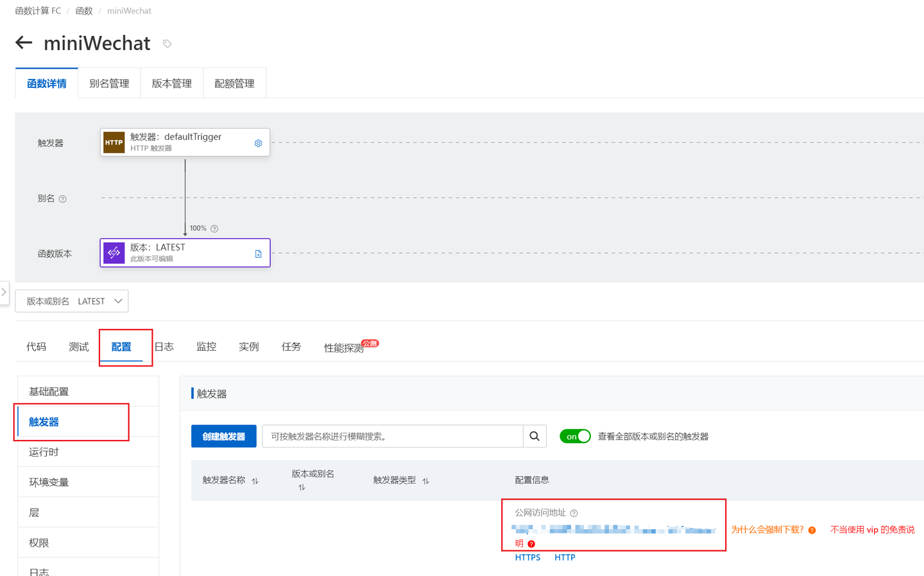Open the 代码 tab
The height and width of the screenshot is (576, 924).
[x=37, y=347]
